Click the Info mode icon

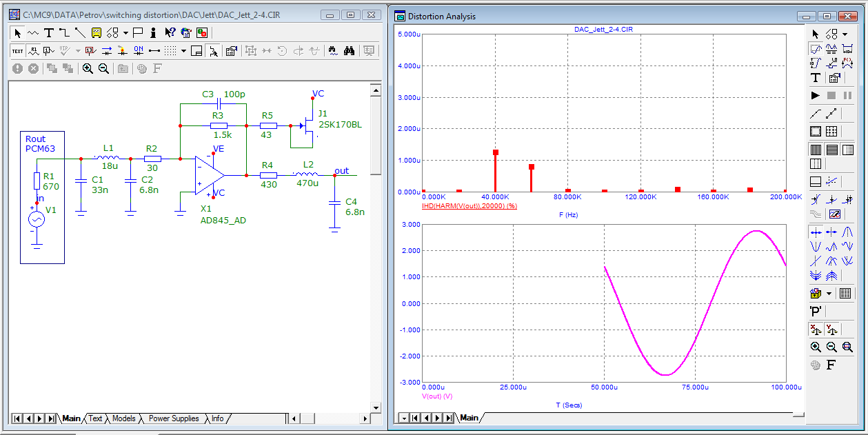pyautogui.click(x=153, y=32)
